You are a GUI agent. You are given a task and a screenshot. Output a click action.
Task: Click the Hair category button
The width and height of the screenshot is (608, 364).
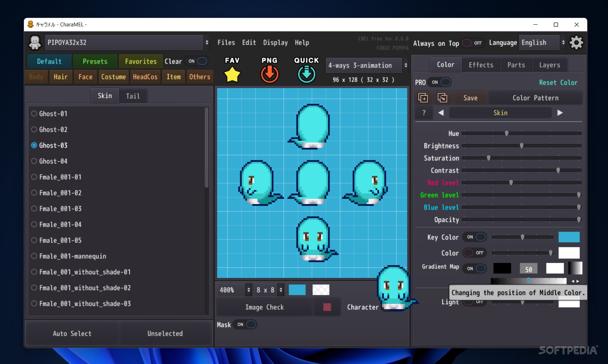tap(61, 77)
